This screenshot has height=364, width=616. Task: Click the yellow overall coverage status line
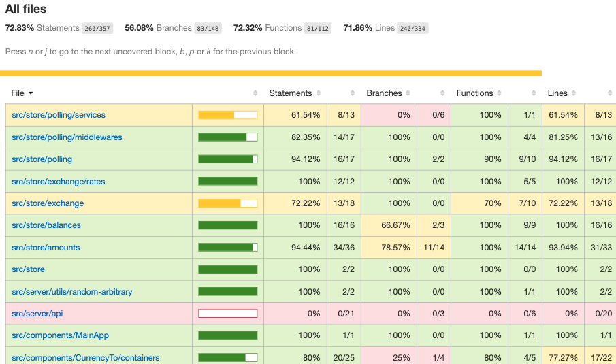(271, 73)
